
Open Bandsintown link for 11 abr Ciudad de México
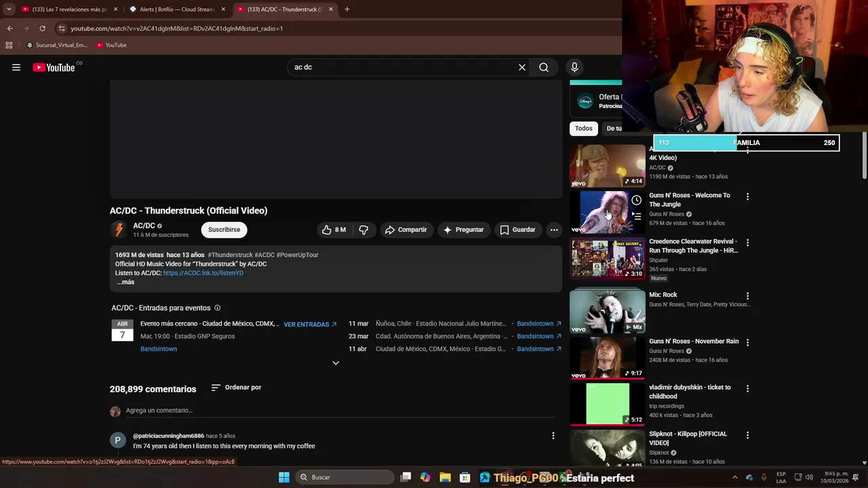point(539,349)
